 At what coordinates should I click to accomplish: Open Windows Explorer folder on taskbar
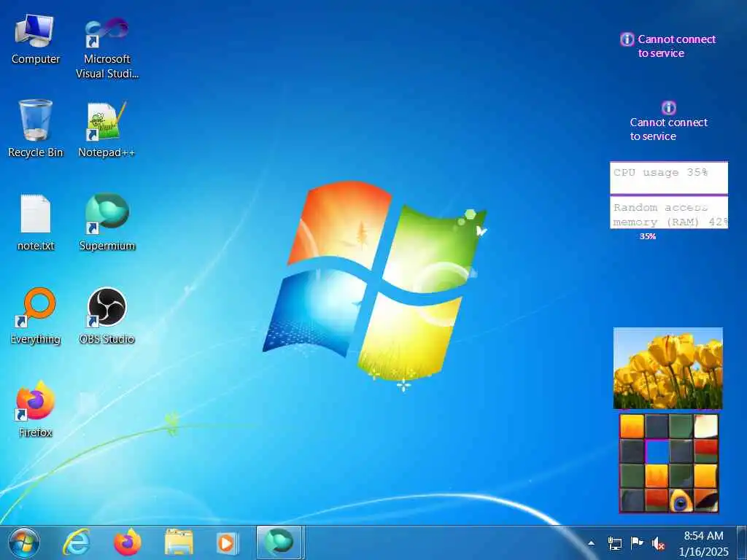pos(179,542)
